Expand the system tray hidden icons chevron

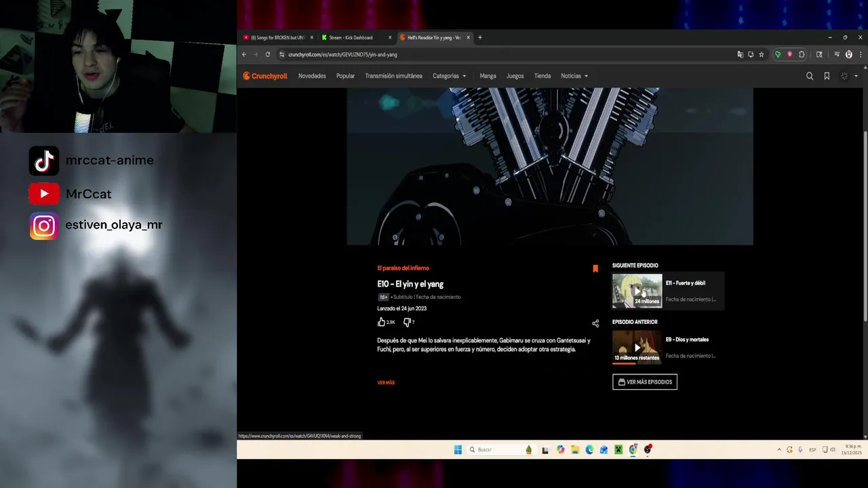click(x=779, y=449)
